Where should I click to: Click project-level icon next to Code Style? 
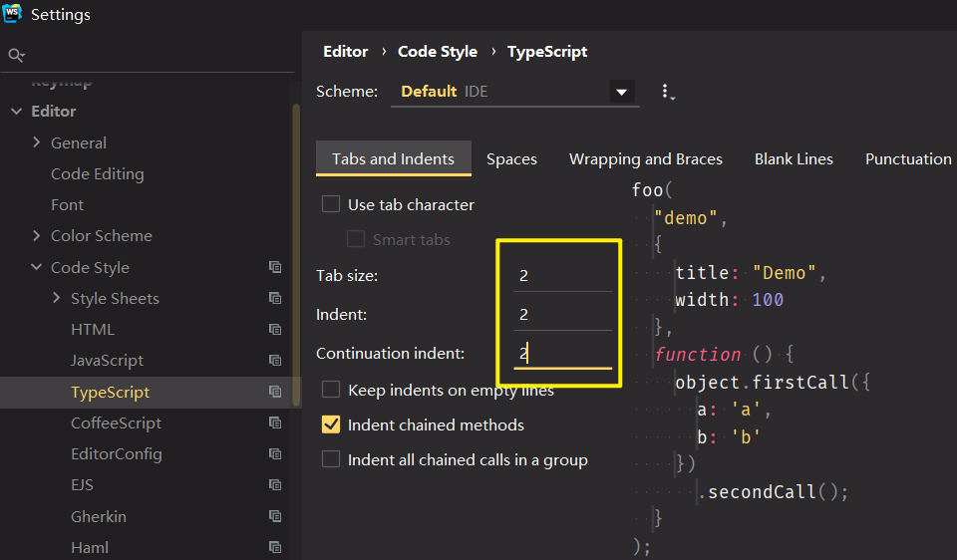pyautogui.click(x=275, y=267)
